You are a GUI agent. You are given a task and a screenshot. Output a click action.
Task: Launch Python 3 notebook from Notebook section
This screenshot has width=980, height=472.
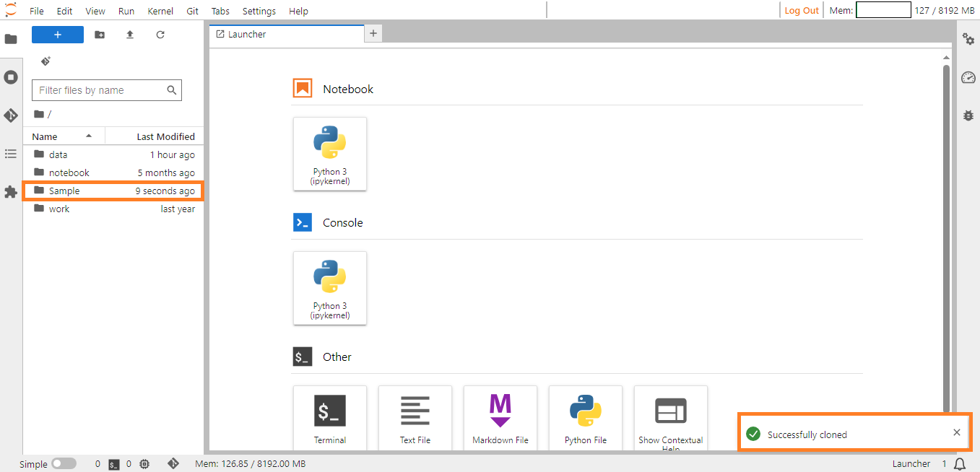330,154
